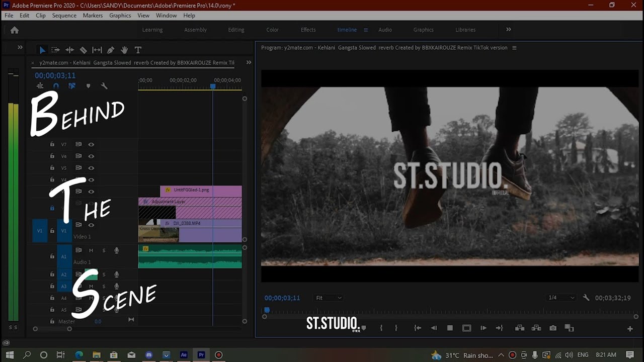Switch to the Effects workspace tab
The height and width of the screenshot is (362, 644).
[x=308, y=30]
